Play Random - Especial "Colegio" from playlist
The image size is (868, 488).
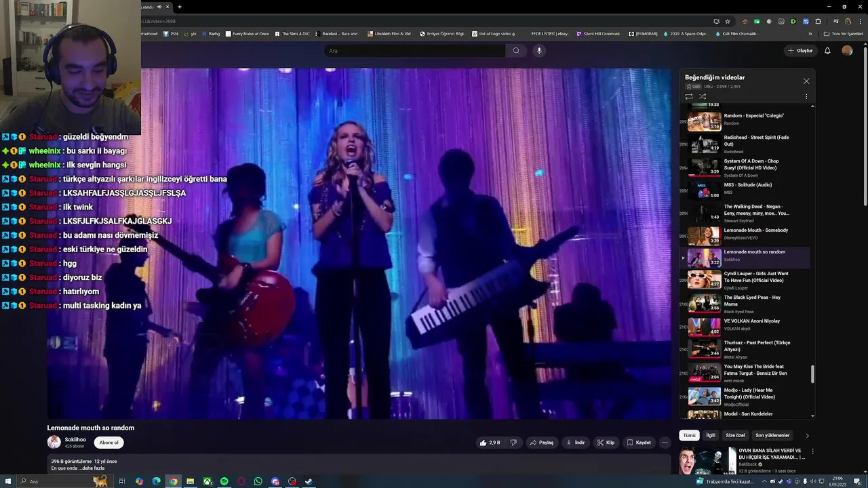(x=746, y=121)
